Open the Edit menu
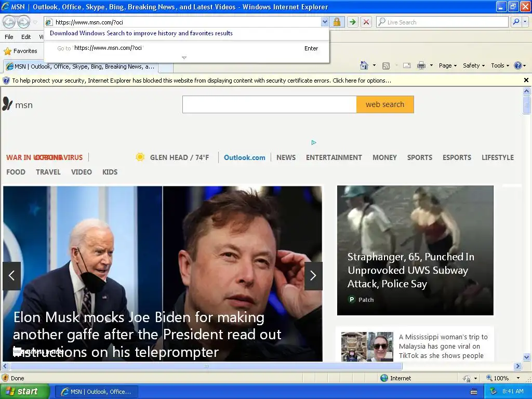 (x=26, y=37)
